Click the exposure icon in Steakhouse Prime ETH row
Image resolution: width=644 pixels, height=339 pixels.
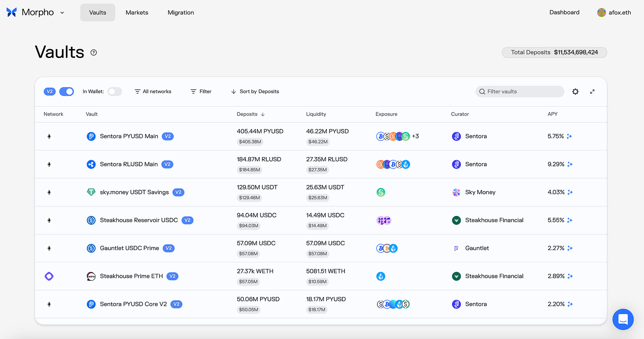[x=380, y=276]
